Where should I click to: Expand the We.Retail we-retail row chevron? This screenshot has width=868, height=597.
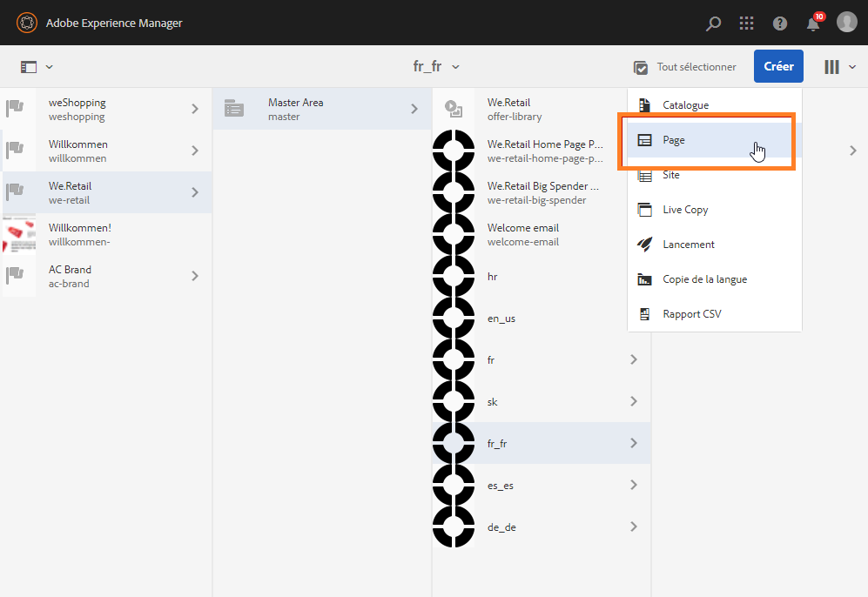coord(195,192)
